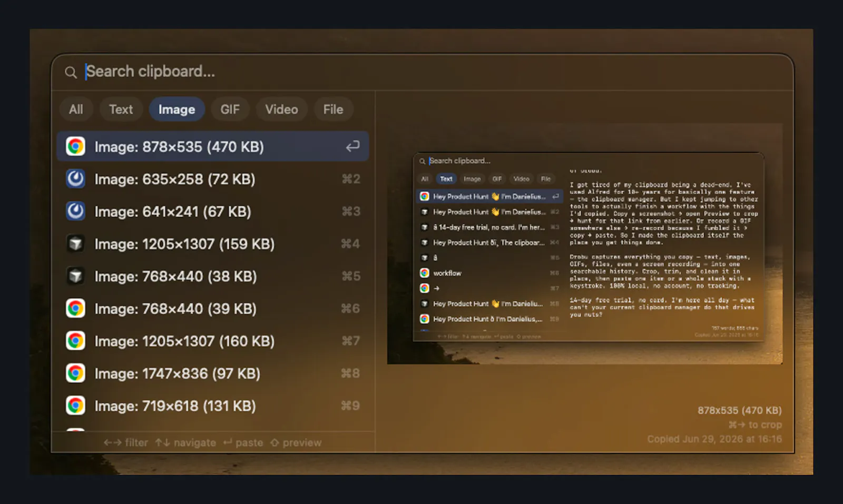
Task: Click the 'paste' hint in footer
Action: (243, 443)
